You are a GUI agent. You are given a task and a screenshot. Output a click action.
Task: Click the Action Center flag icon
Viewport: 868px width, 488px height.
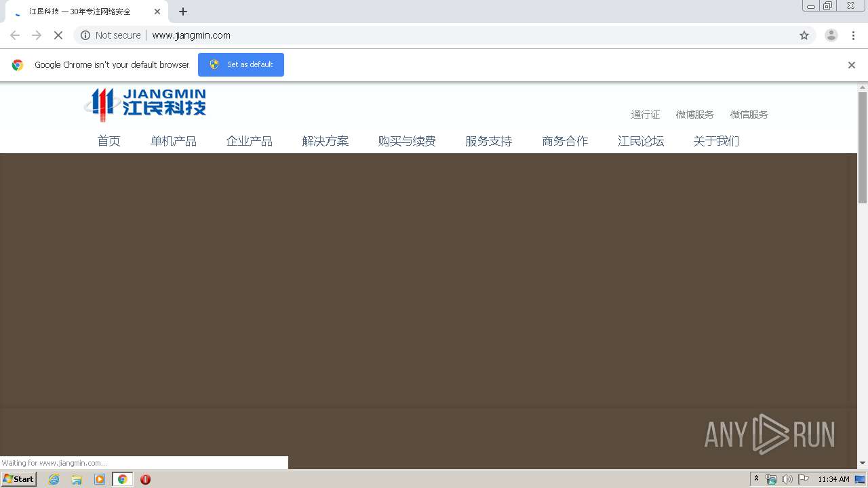pyautogui.click(x=804, y=479)
